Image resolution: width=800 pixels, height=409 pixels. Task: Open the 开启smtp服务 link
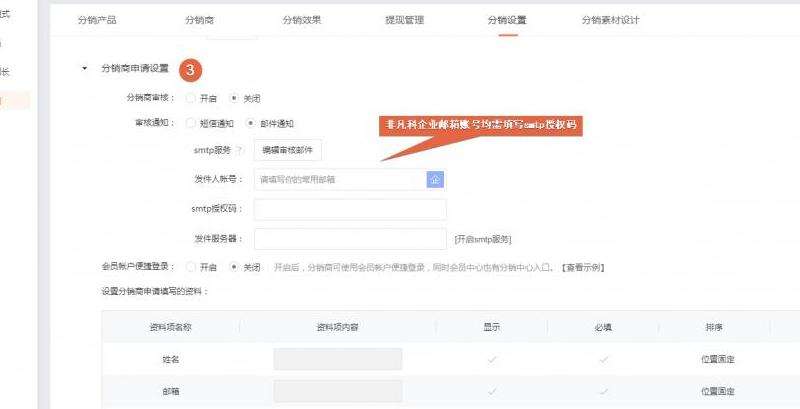483,240
